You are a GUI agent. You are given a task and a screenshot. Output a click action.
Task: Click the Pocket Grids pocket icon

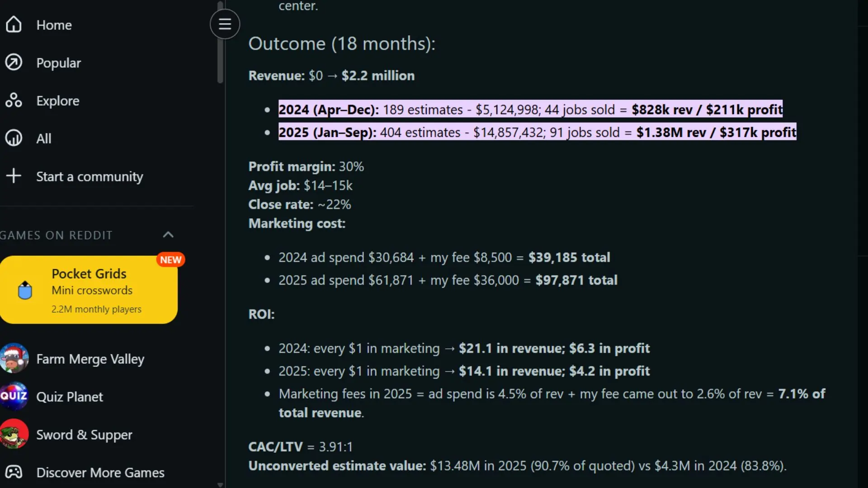pos(25,290)
